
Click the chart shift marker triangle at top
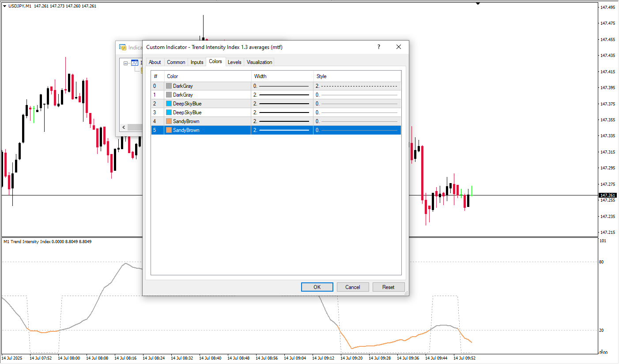[x=477, y=4]
